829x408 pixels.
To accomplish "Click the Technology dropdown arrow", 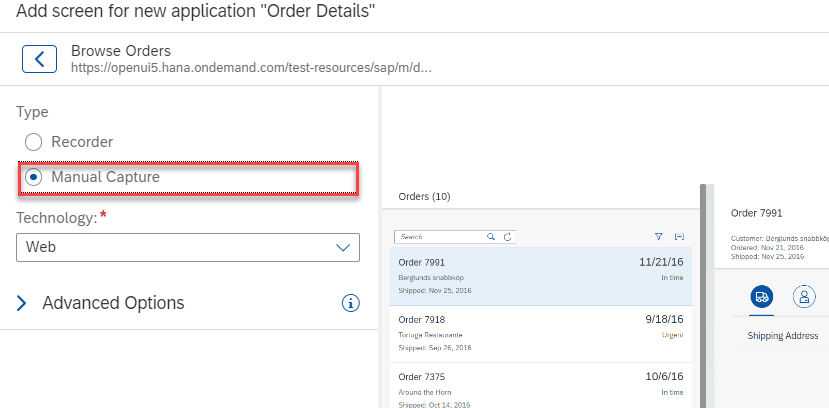I will [343, 247].
